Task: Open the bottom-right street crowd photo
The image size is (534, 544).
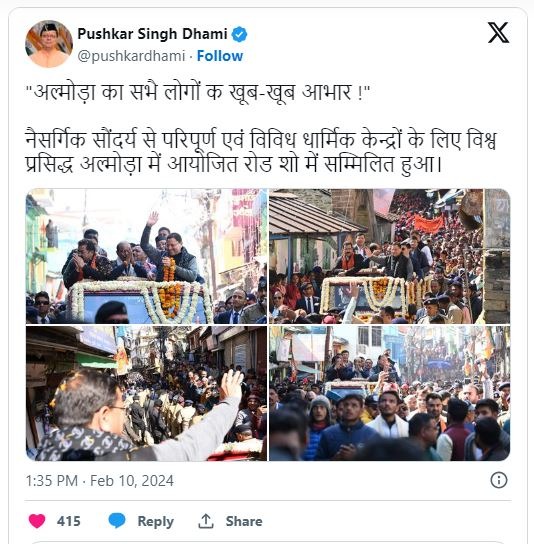Action: pos(390,393)
